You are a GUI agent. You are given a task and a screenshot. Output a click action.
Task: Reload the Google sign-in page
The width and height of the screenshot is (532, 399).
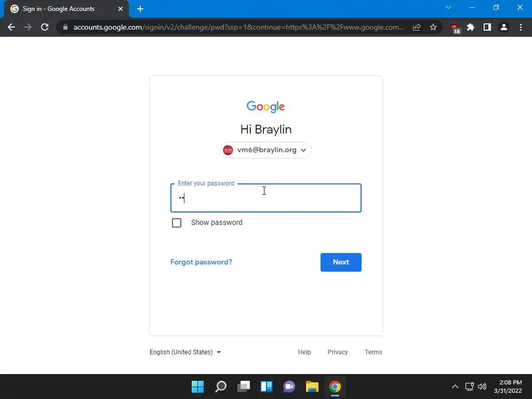(x=45, y=27)
